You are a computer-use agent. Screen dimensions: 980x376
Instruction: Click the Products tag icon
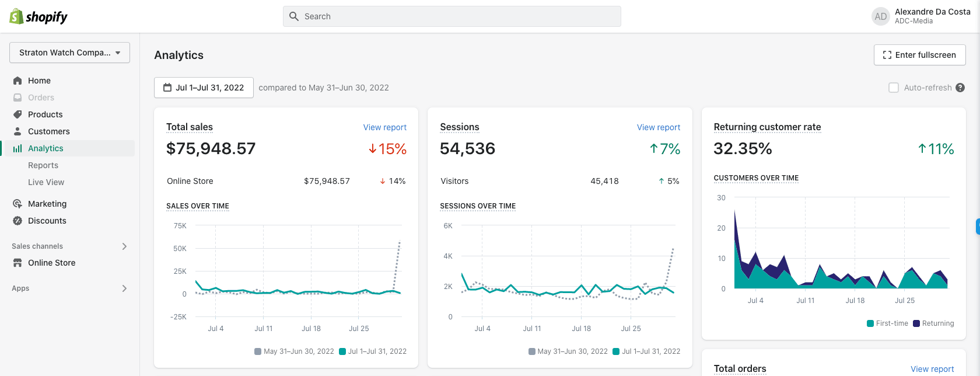coord(17,114)
